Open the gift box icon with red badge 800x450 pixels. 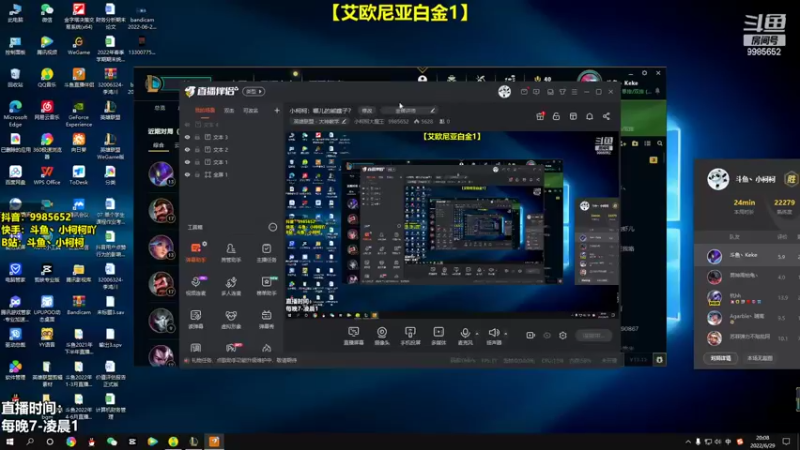540,116
